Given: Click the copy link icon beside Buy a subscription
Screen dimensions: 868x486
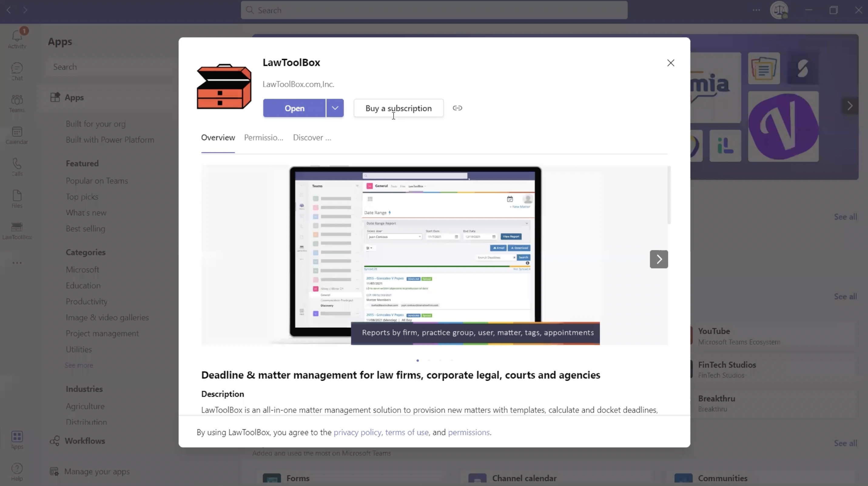Looking at the screenshot, I should [x=457, y=108].
